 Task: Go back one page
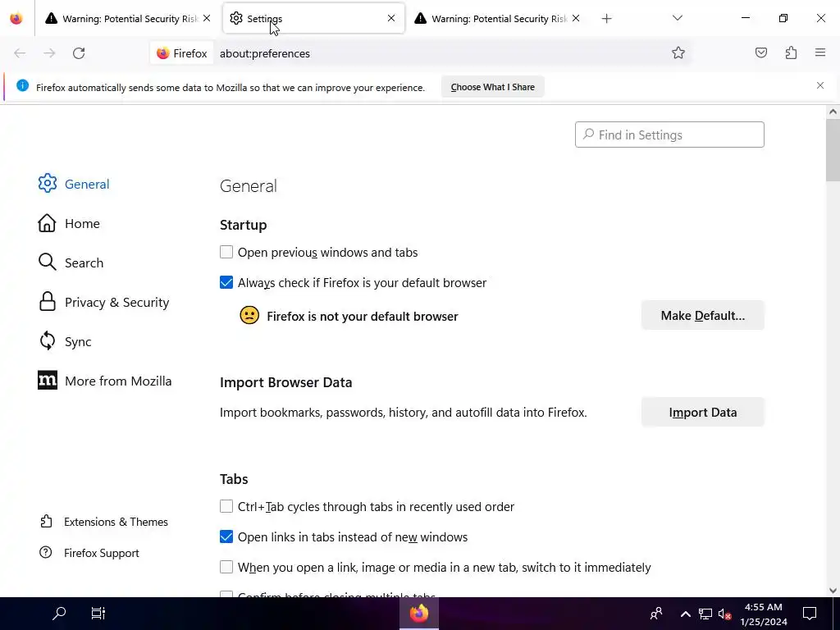coord(20,53)
